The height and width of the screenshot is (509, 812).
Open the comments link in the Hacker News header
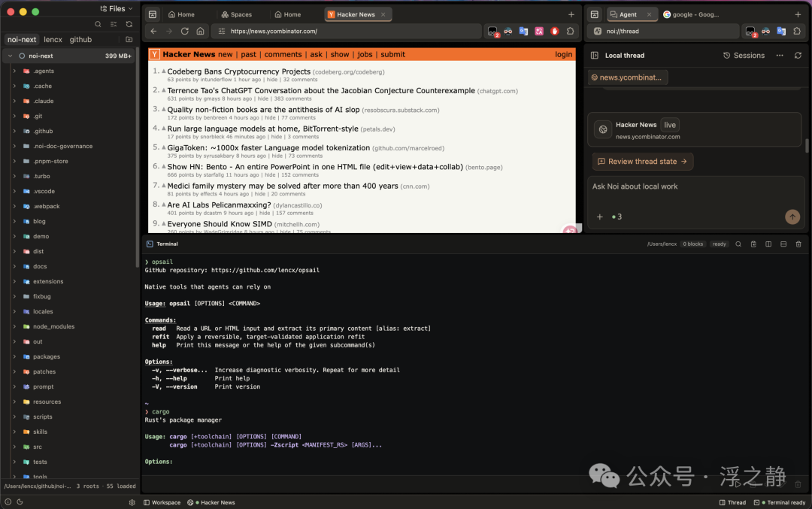(283, 54)
